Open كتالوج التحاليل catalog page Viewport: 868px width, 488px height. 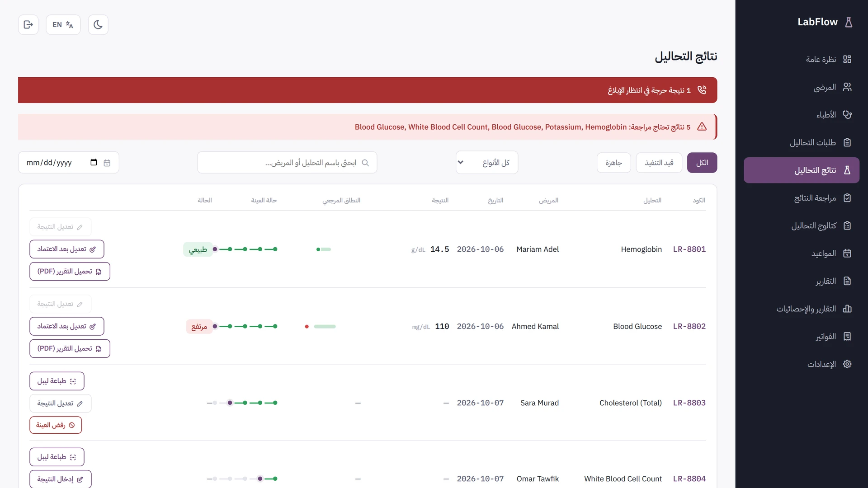[802, 225]
